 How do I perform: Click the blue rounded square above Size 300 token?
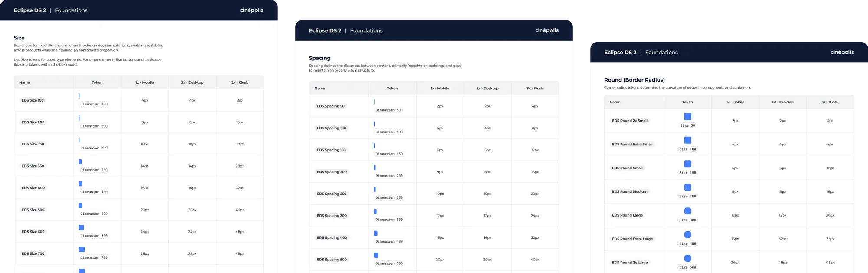click(x=687, y=211)
